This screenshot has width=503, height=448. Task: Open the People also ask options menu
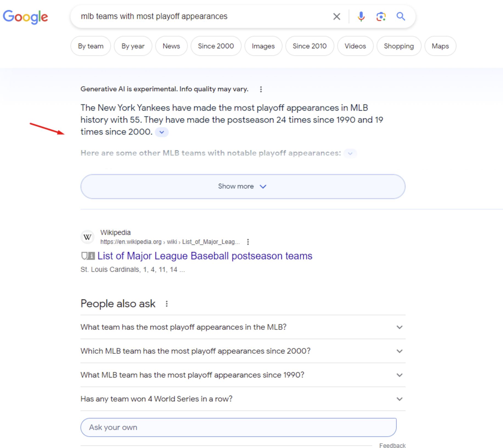coord(167,304)
